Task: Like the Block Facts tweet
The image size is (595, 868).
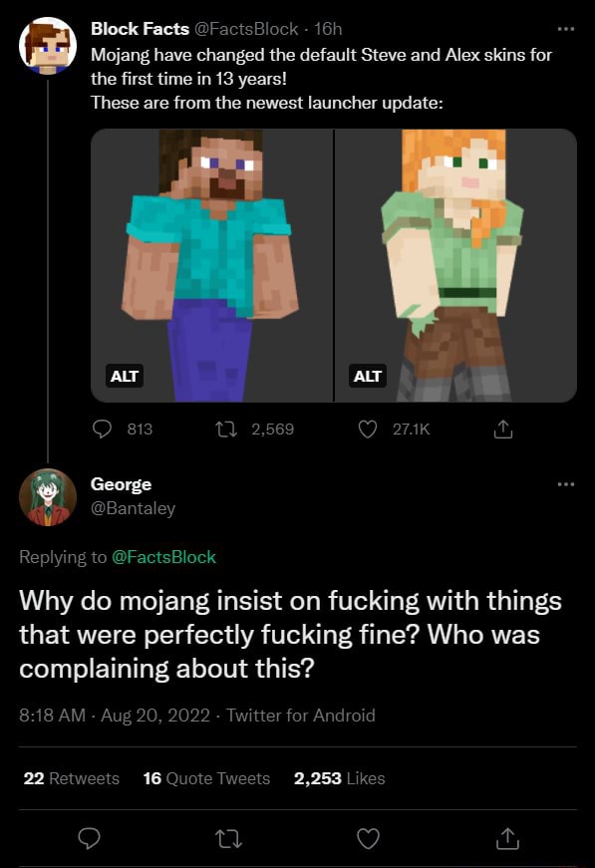Action: coord(368,429)
